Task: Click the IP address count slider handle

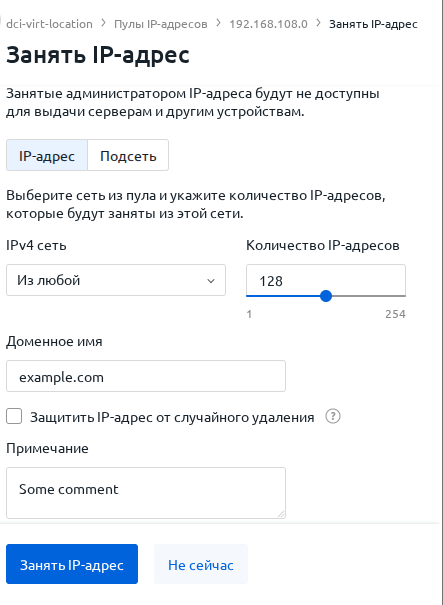Action: coord(326,296)
